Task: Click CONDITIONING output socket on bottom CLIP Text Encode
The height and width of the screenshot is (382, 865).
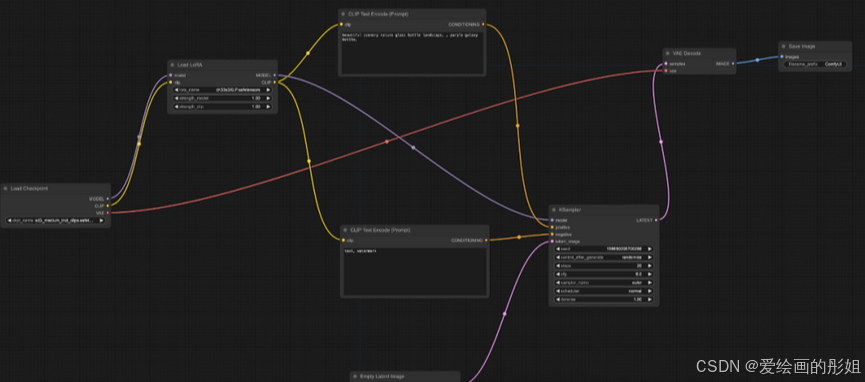Action: (486, 240)
